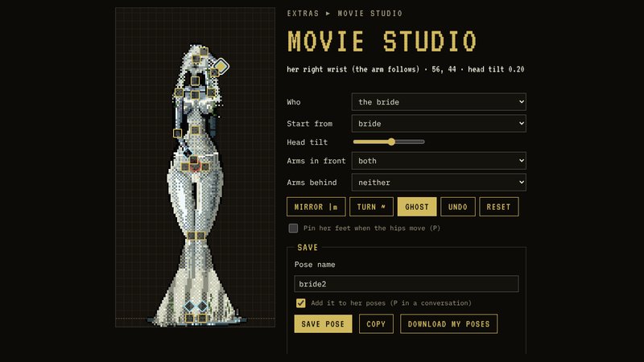The width and height of the screenshot is (644, 362).
Task: Click the status line 'her right wrist (the arm follows)'
Action: pos(353,69)
